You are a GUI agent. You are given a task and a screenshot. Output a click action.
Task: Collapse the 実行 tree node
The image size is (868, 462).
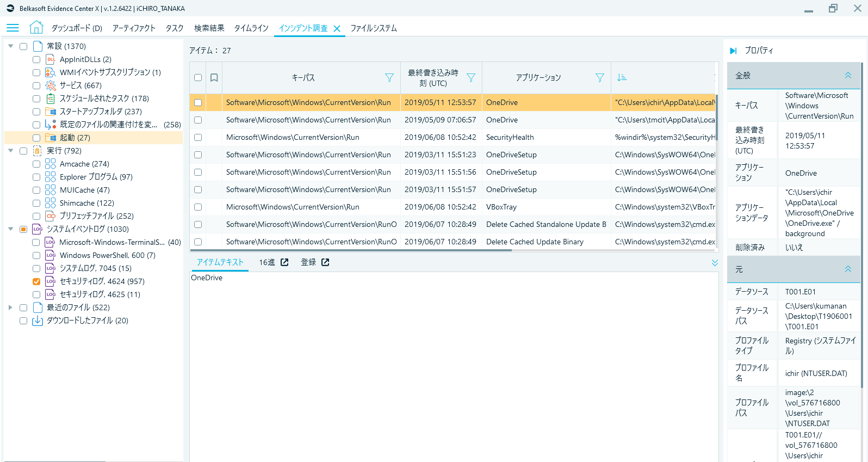tap(10, 151)
